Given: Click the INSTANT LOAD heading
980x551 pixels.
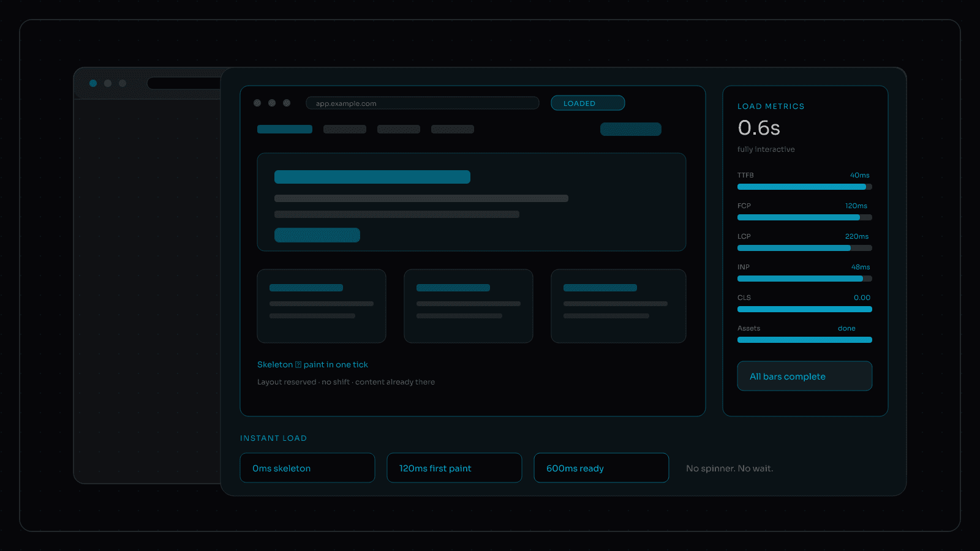Looking at the screenshot, I should [273, 438].
